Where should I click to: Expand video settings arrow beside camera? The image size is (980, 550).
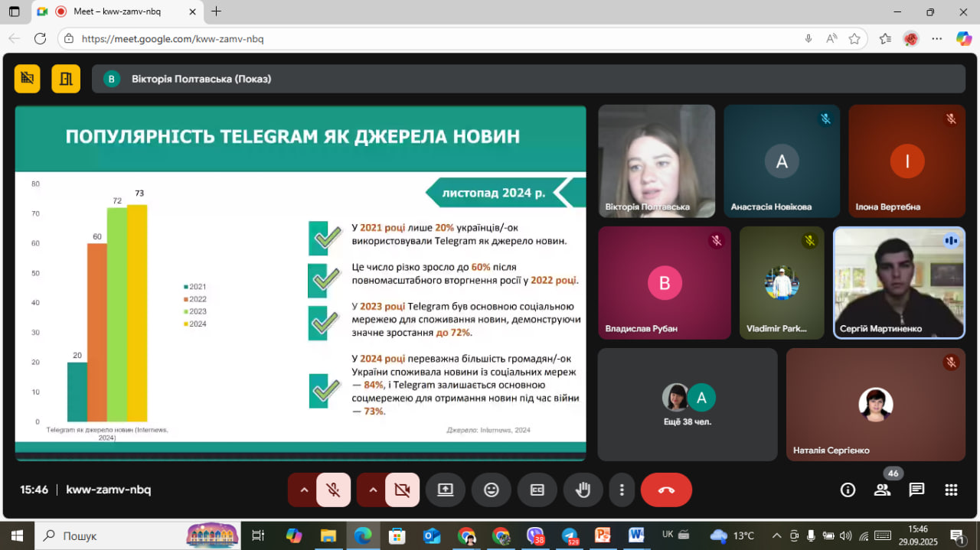373,490
